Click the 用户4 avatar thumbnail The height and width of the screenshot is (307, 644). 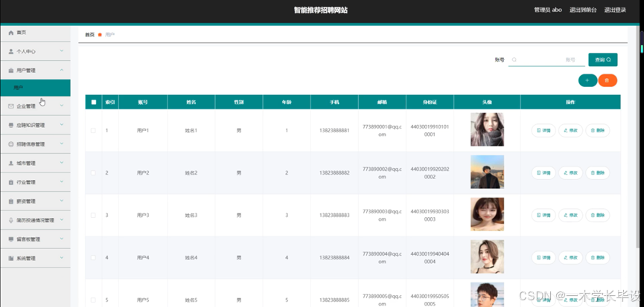tap(487, 256)
